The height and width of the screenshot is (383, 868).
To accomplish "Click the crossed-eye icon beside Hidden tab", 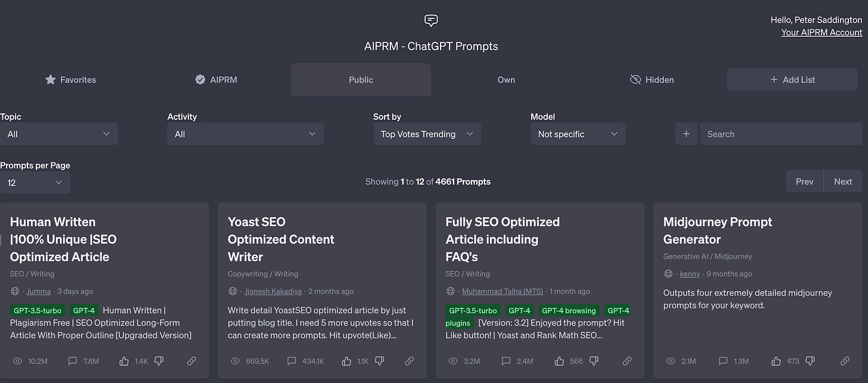I will click(x=635, y=79).
